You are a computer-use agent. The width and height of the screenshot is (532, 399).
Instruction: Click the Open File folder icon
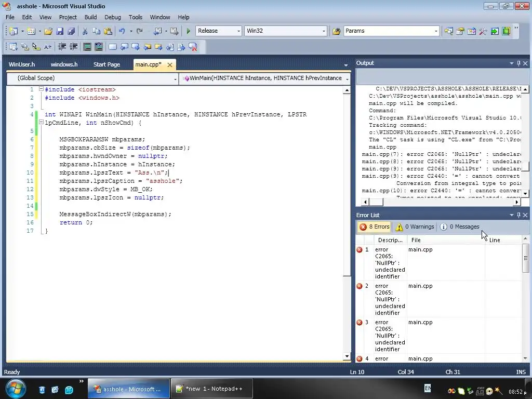coord(48,31)
